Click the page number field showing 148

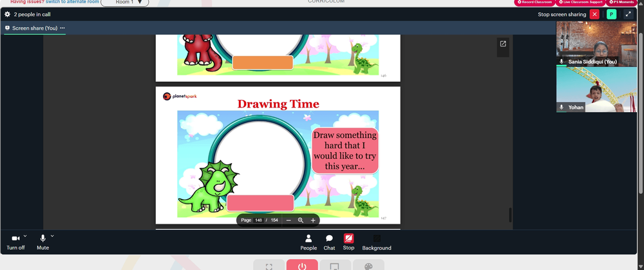tap(258, 220)
